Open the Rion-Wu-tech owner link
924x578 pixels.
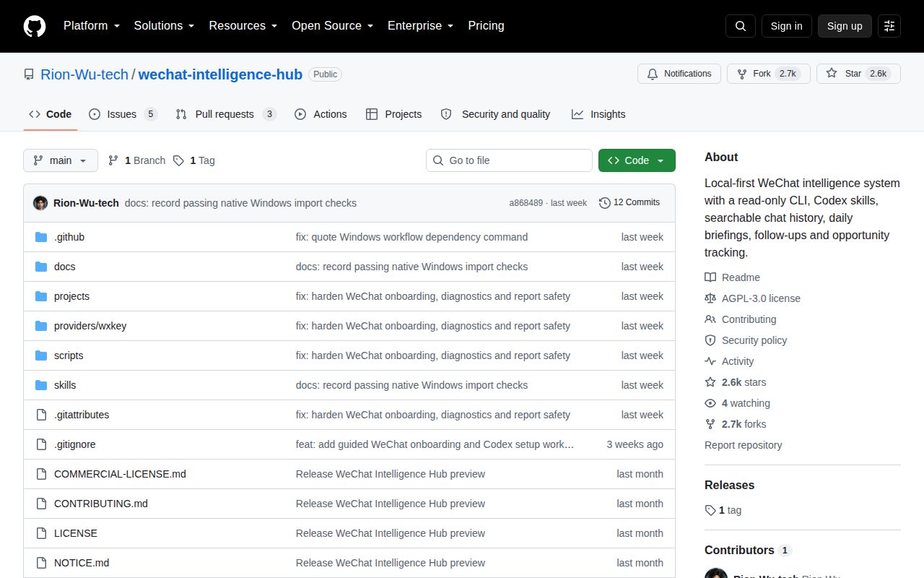click(x=84, y=74)
